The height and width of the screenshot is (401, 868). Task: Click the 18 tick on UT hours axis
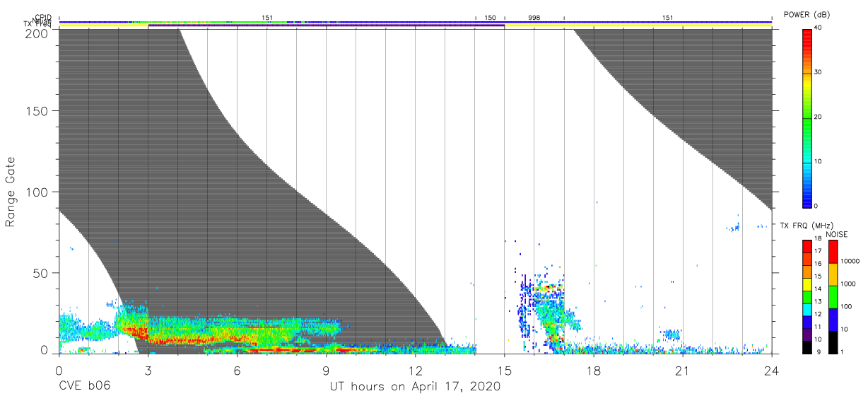(x=594, y=370)
